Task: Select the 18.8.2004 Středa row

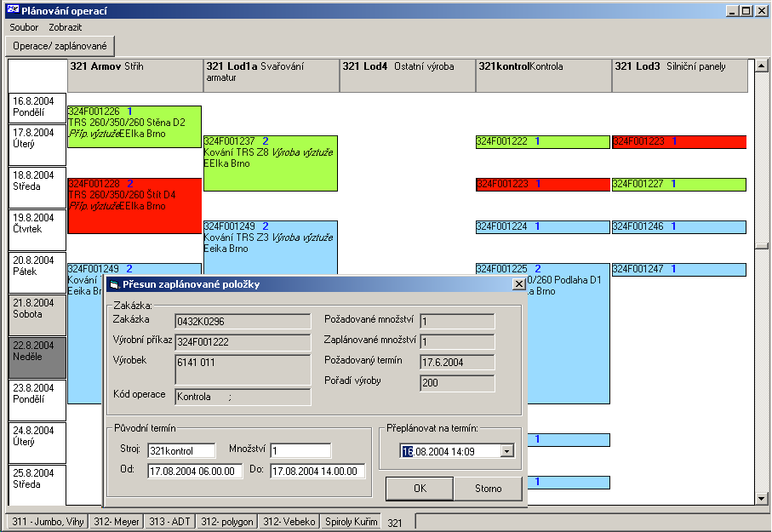Action: pos(37,187)
